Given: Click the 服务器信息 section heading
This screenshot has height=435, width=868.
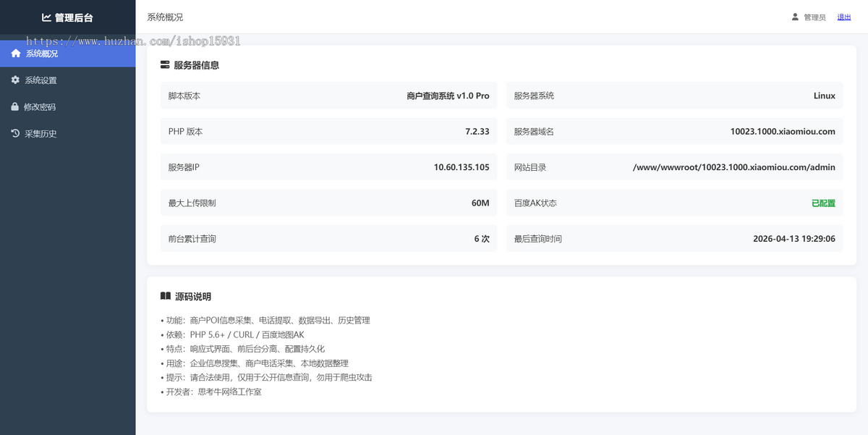Looking at the screenshot, I should (x=196, y=65).
